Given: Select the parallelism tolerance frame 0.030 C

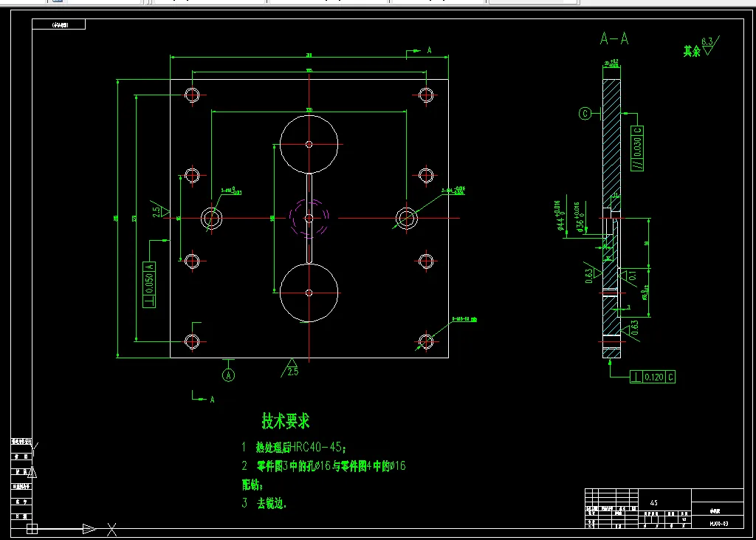Looking at the screenshot, I should click(x=637, y=148).
